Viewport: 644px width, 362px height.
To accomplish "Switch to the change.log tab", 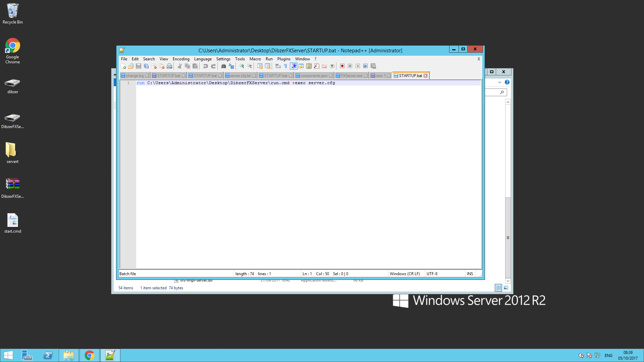I will point(135,76).
